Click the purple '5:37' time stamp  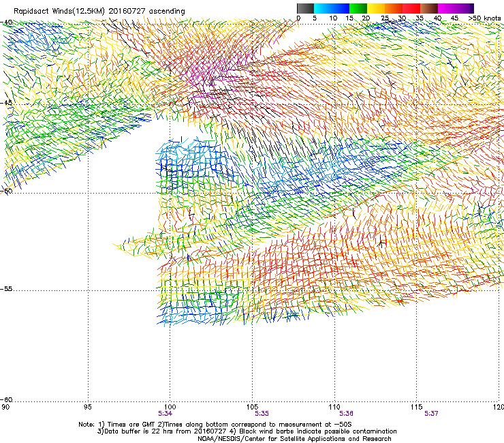tap(431, 414)
